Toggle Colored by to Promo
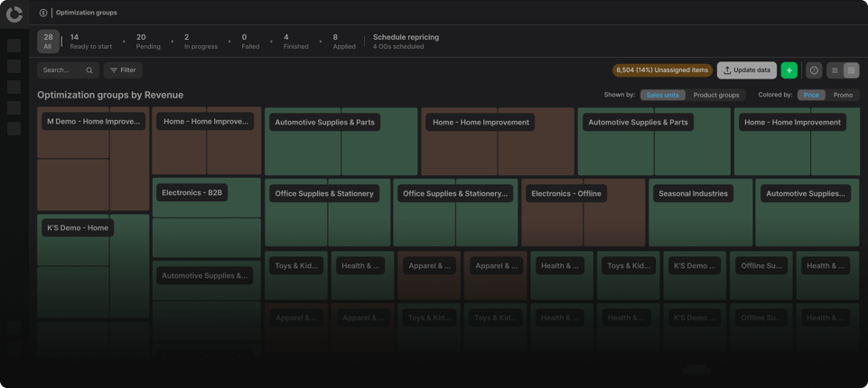Screen dimensions: 868x388 tap(843, 95)
